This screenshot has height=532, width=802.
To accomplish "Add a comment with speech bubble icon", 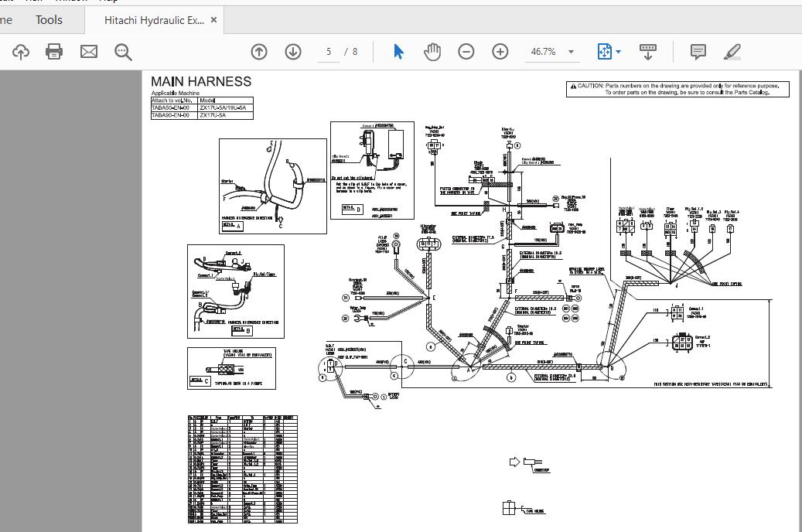I will point(698,52).
